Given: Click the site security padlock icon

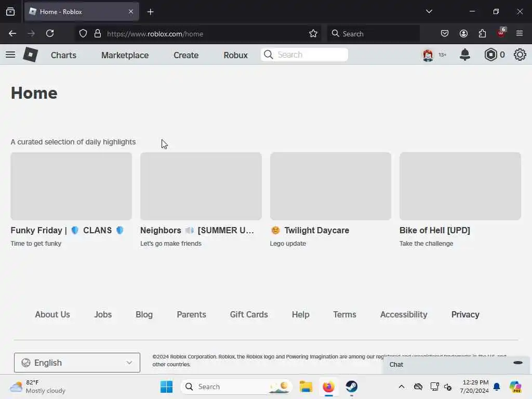Looking at the screenshot, I should point(98,34).
